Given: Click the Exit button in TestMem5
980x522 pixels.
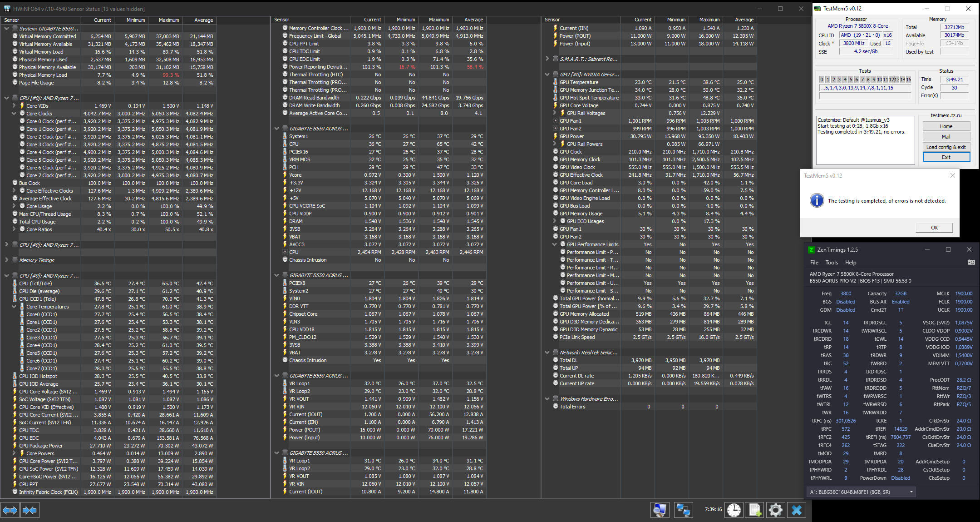Looking at the screenshot, I should coord(946,157).
